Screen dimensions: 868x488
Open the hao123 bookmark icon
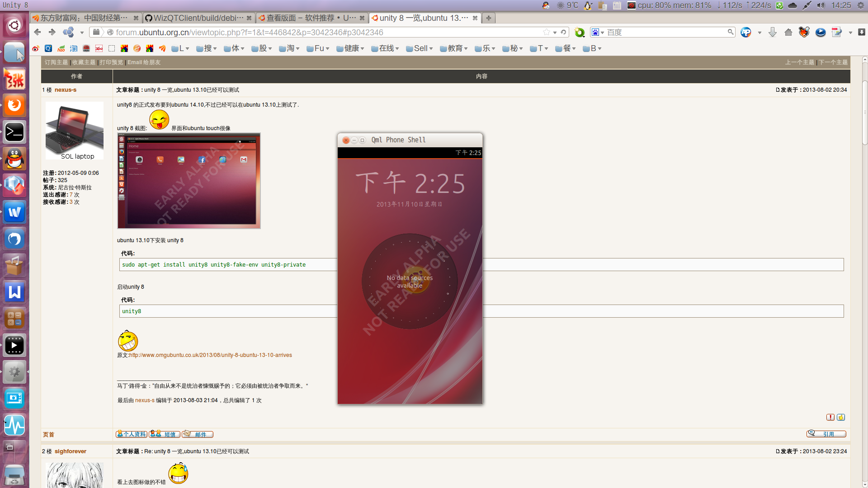pyautogui.click(x=61, y=48)
